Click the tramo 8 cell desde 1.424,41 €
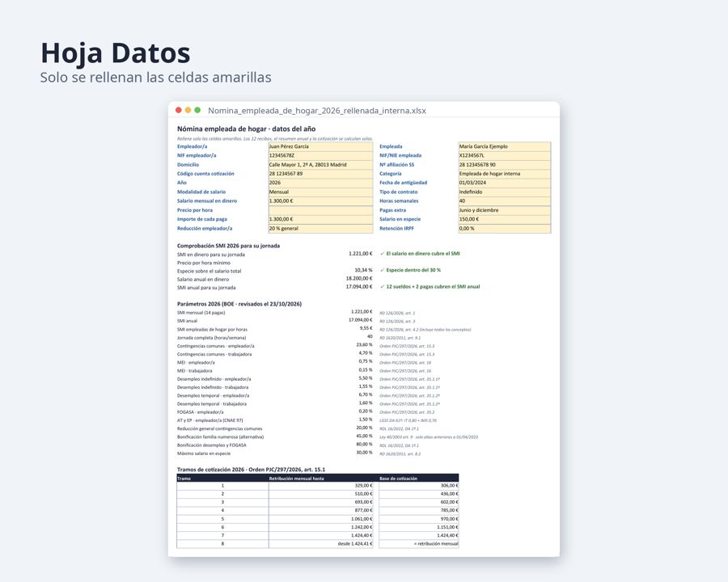 [x=321, y=543]
